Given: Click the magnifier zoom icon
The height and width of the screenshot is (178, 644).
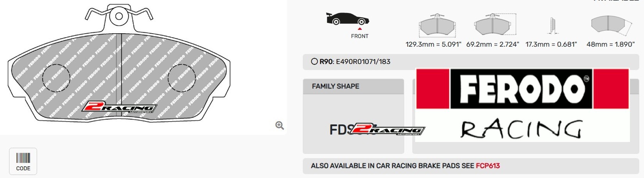Looking at the screenshot, I should [280, 125].
